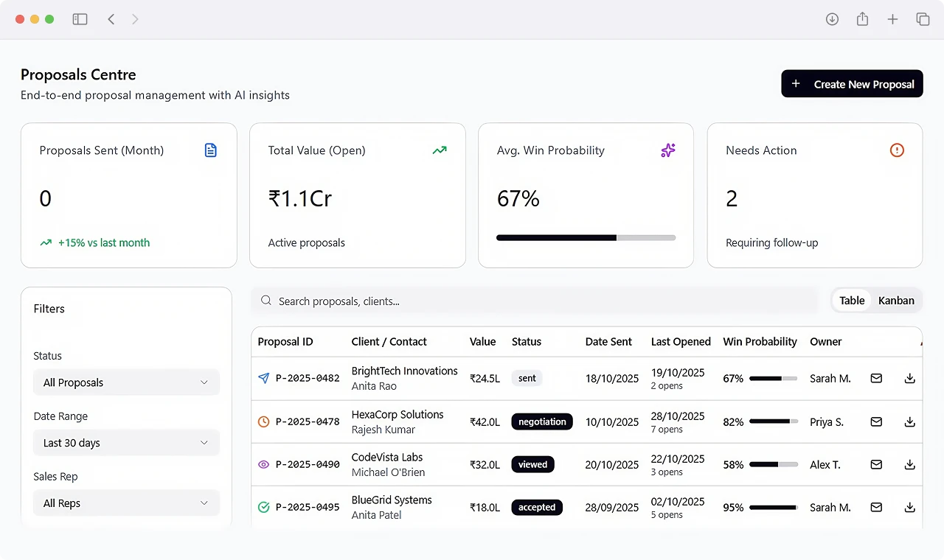
Task: Click the 58% win probability bar for CodeVista
Action: click(x=774, y=464)
